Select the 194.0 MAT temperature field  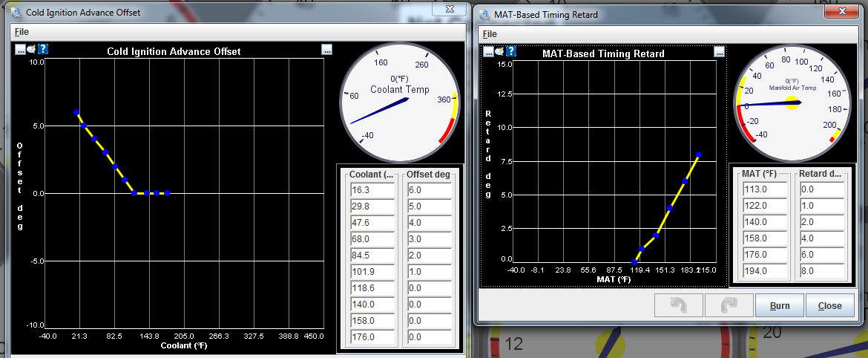click(x=763, y=271)
